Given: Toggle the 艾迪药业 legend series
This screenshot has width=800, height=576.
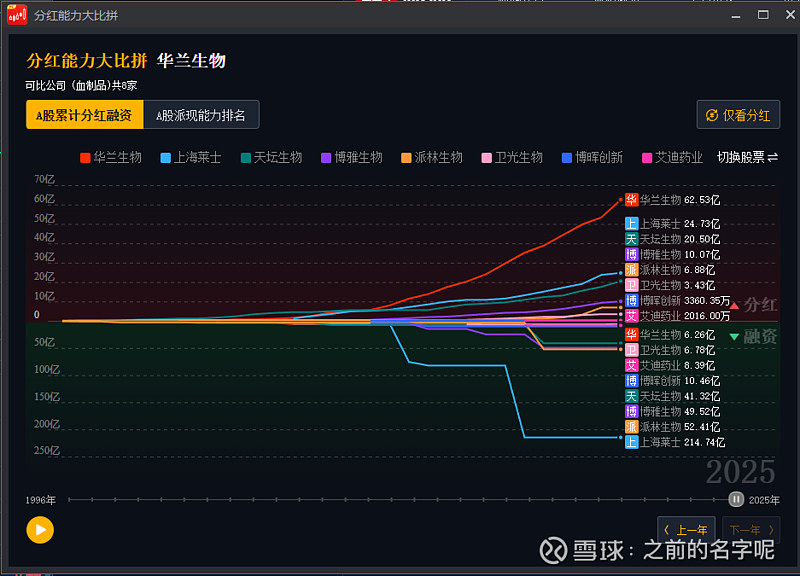Looking at the screenshot, I should tap(672, 158).
